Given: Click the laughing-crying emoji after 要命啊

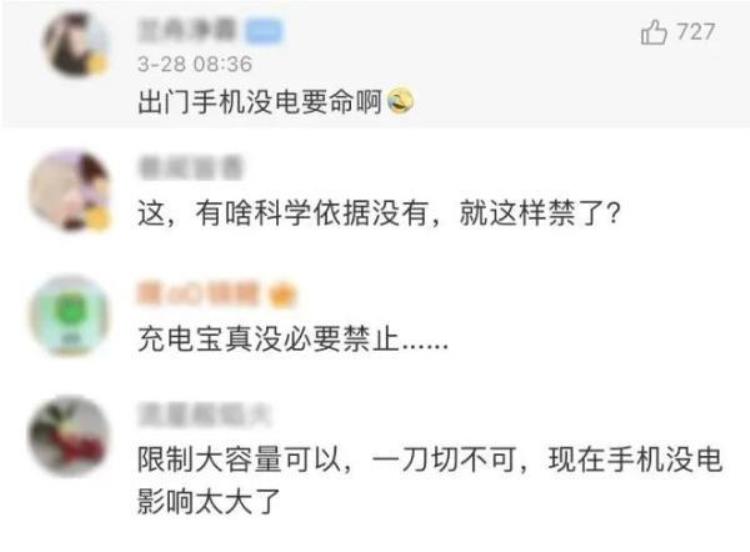Looking at the screenshot, I should pos(400,101).
